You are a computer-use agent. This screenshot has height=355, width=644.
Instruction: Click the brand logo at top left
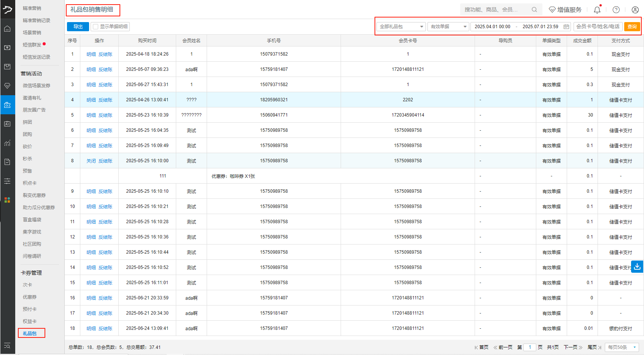7,9
